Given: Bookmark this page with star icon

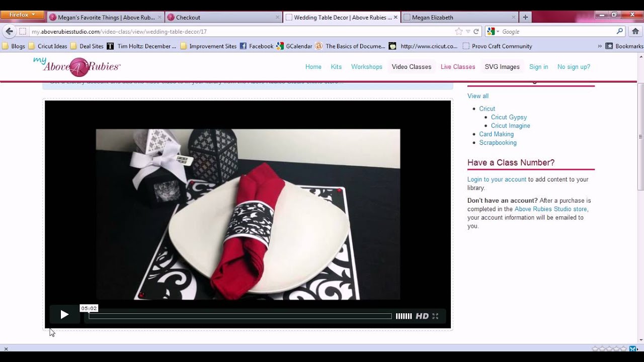Looking at the screenshot, I should click(459, 31).
